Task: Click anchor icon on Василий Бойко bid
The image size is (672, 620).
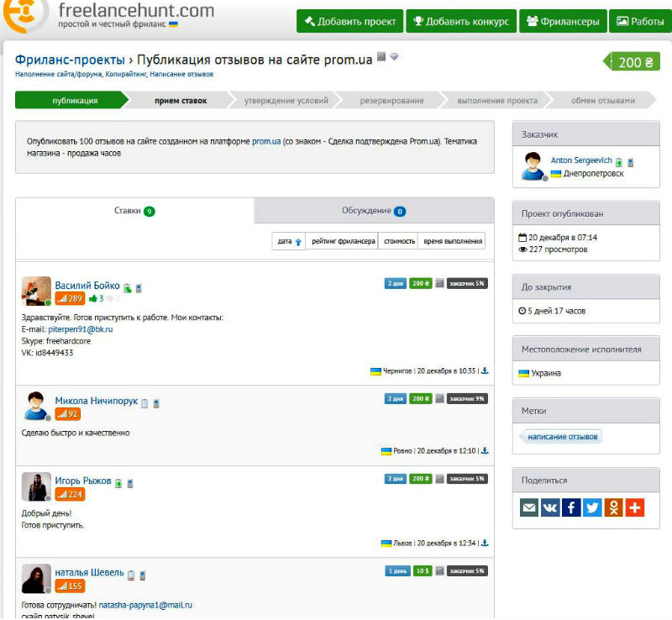Action: [485, 370]
